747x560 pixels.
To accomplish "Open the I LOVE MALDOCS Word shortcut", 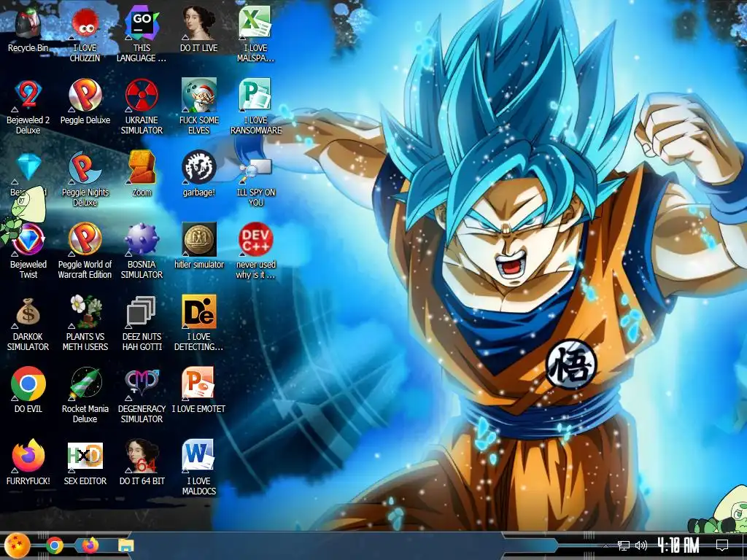I will tap(198, 456).
